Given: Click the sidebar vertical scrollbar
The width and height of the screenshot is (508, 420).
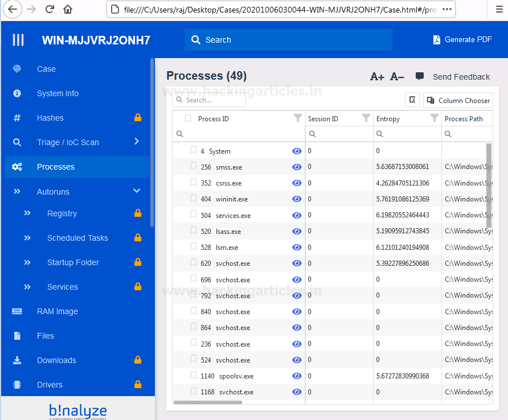Looking at the screenshot, I should [152, 142].
